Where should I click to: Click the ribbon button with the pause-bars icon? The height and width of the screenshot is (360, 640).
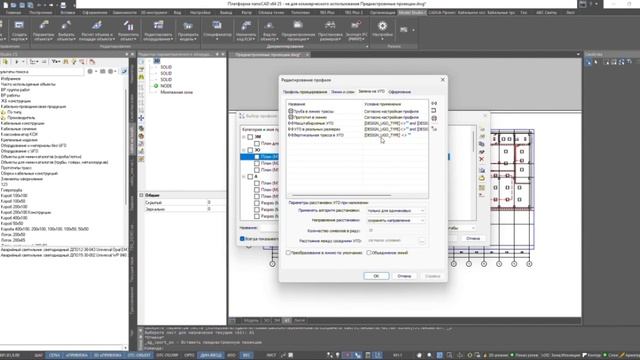(128, 26)
